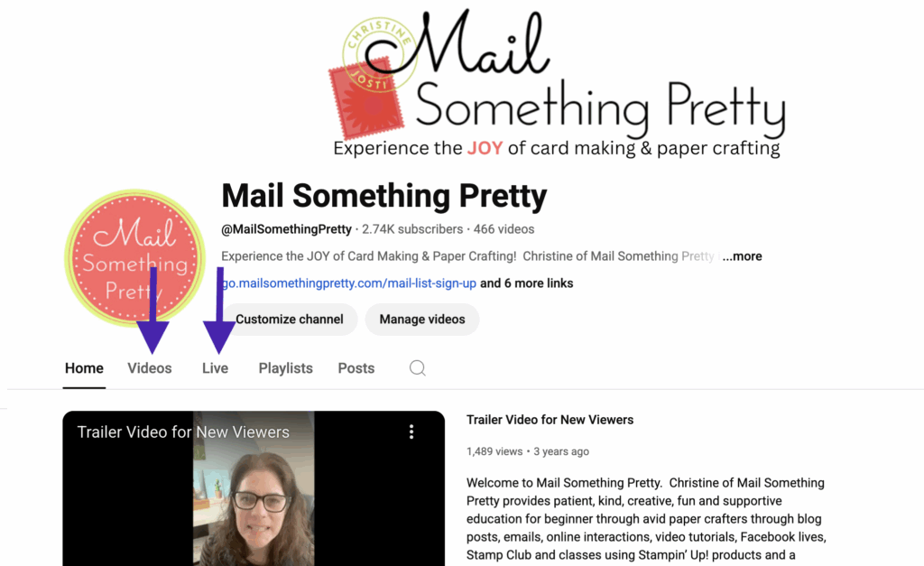924x566 pixels.
Task: Select the Posts tab
Action: [356, 368]
